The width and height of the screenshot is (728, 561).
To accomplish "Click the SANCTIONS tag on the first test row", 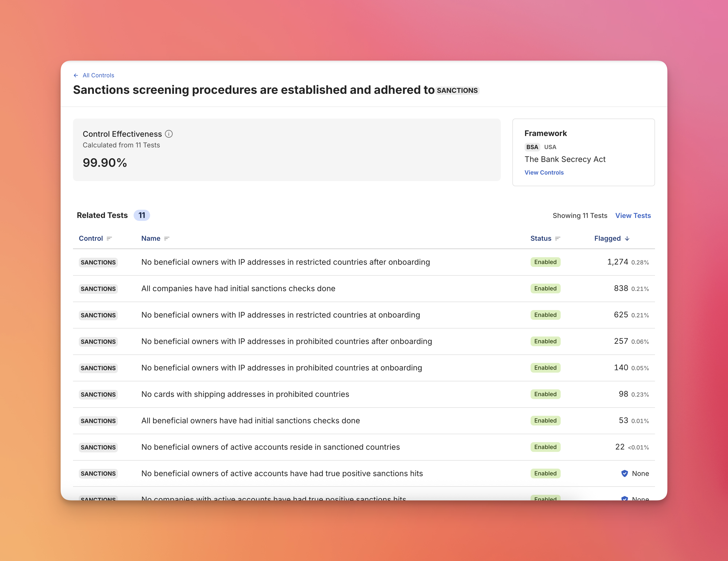I will [x=98, y=262].
